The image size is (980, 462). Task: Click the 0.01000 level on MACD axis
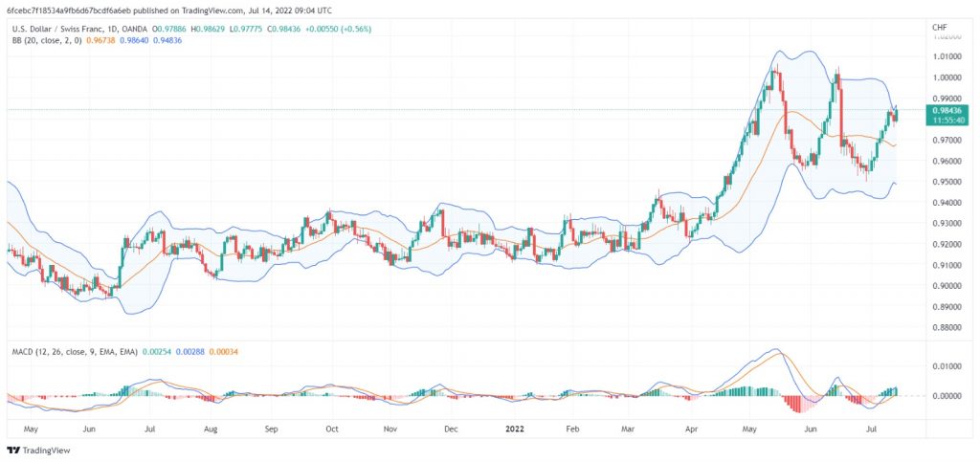(x=947, y=365)
